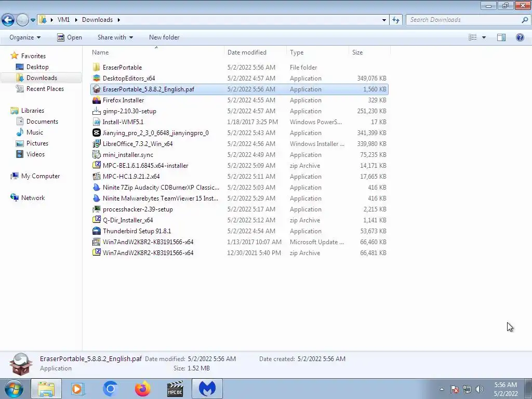Select the Win7AndW2K8R2 Microsoft Update file icon
The width and height of the screenshot is (532, 399).
click(96, 242)
